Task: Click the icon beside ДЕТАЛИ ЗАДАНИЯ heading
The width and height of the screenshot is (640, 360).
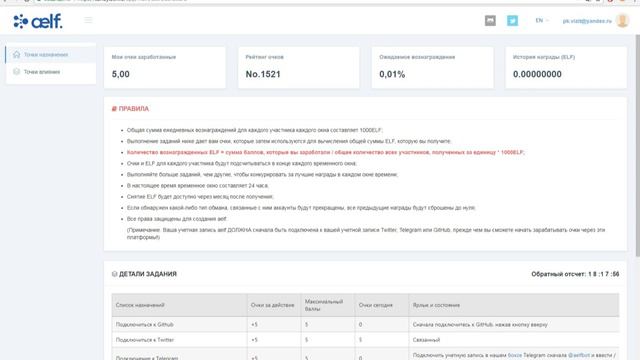Action: coord(114,274)
